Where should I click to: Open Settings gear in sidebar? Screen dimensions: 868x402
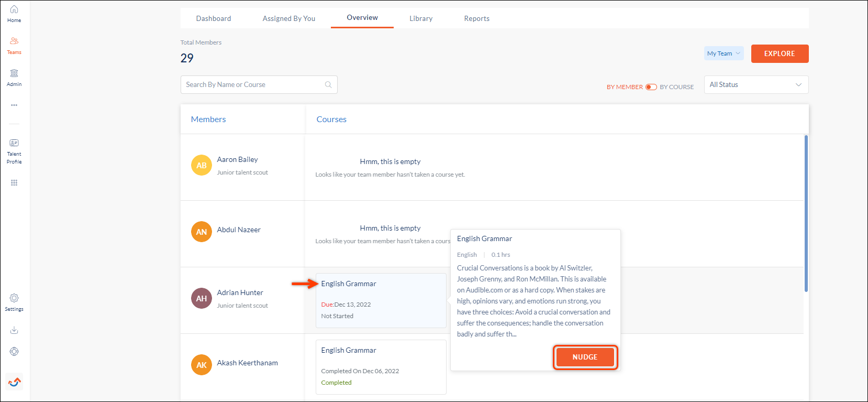tap(14, 302)
